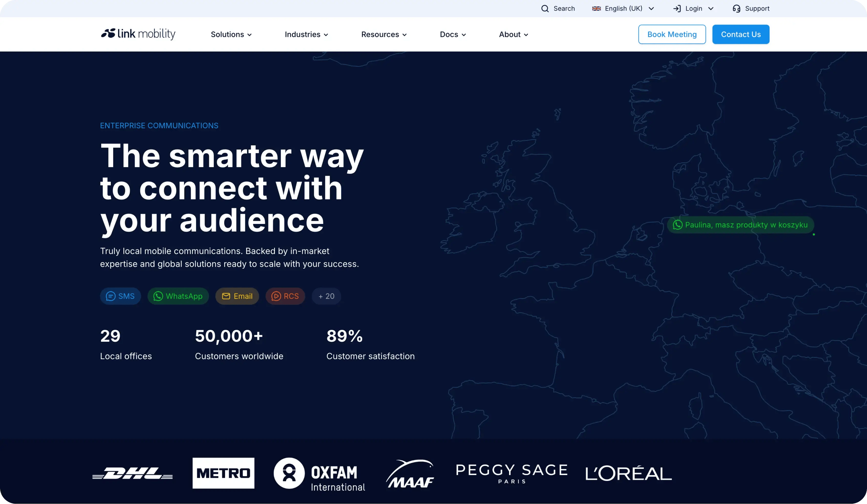Open the Solutions dropdown menu
Image resolution: width=867 pixels, height=504 pixels.
[231, 34]
